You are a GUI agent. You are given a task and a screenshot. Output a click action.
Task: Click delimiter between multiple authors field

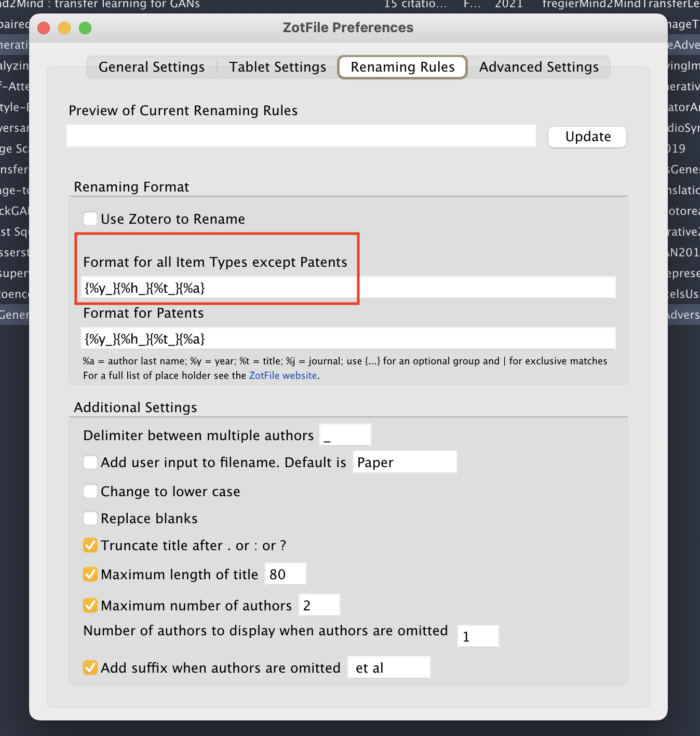coord(345,435)
